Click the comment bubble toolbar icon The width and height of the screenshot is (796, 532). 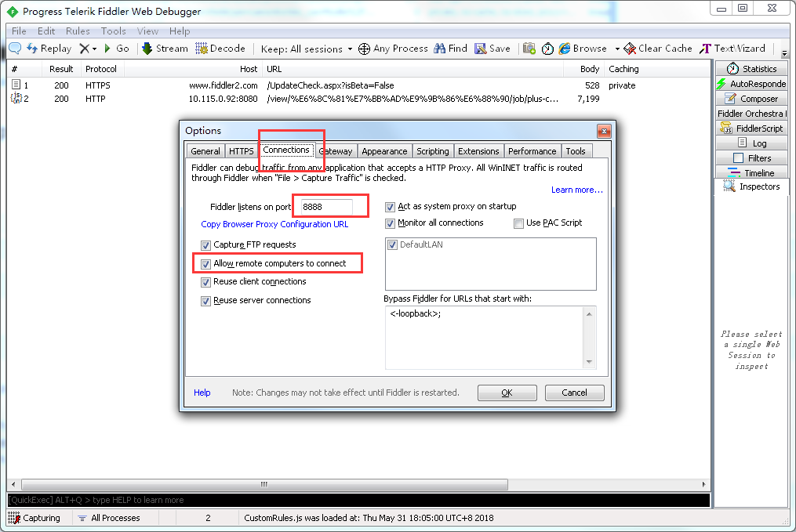point(15,48)
